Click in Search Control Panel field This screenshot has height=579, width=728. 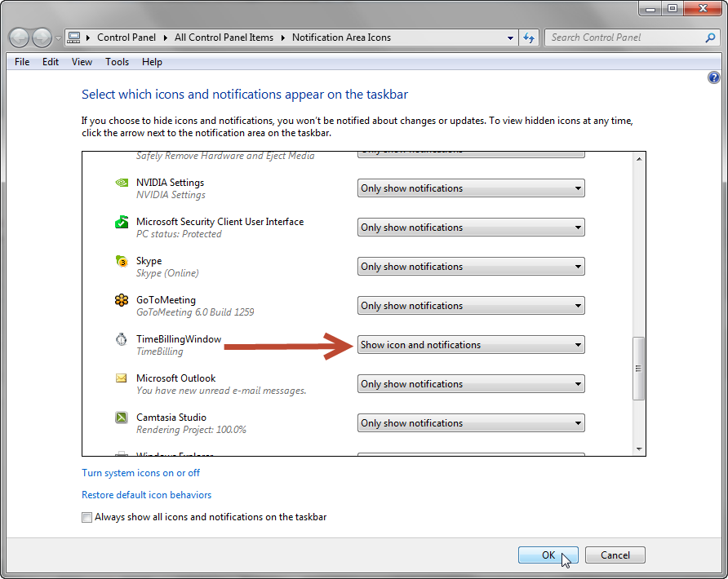click(624, 38)
